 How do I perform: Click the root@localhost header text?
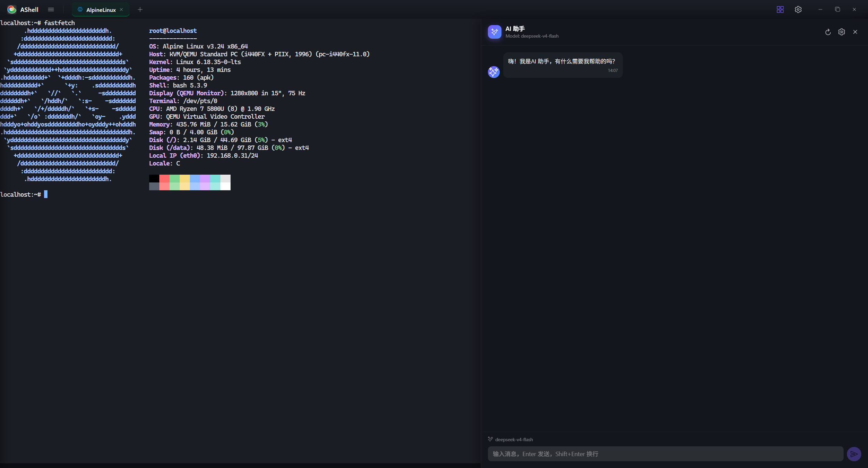173,31
